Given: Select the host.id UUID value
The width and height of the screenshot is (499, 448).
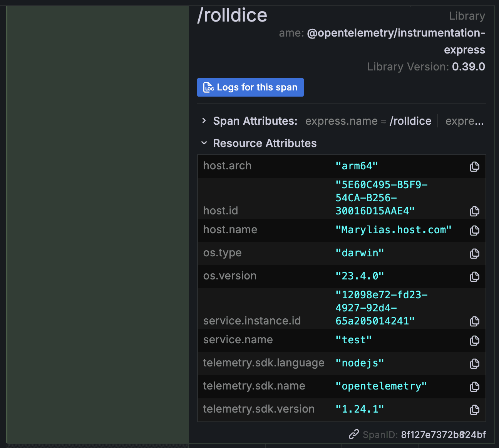Looking at the screenshot, I should point(382,198).
